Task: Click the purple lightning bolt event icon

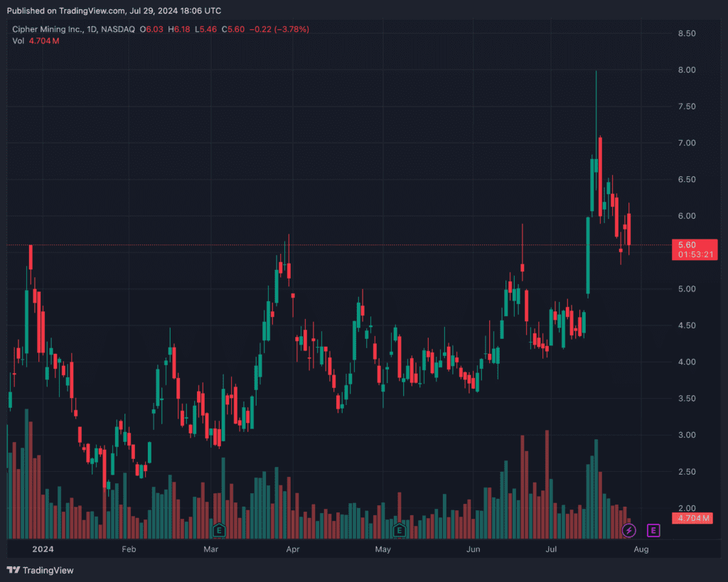Action: pyautogui.click(x=628, y=530)
